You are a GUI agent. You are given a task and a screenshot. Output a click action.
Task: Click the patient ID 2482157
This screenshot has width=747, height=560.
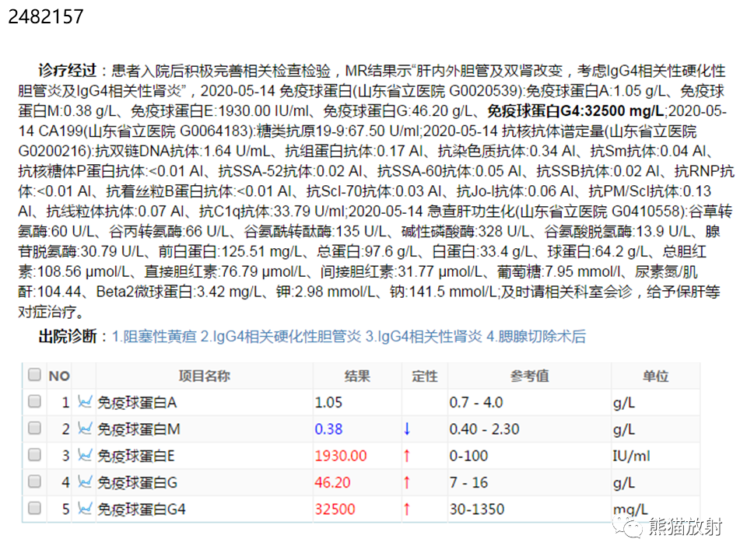(46, 16)
